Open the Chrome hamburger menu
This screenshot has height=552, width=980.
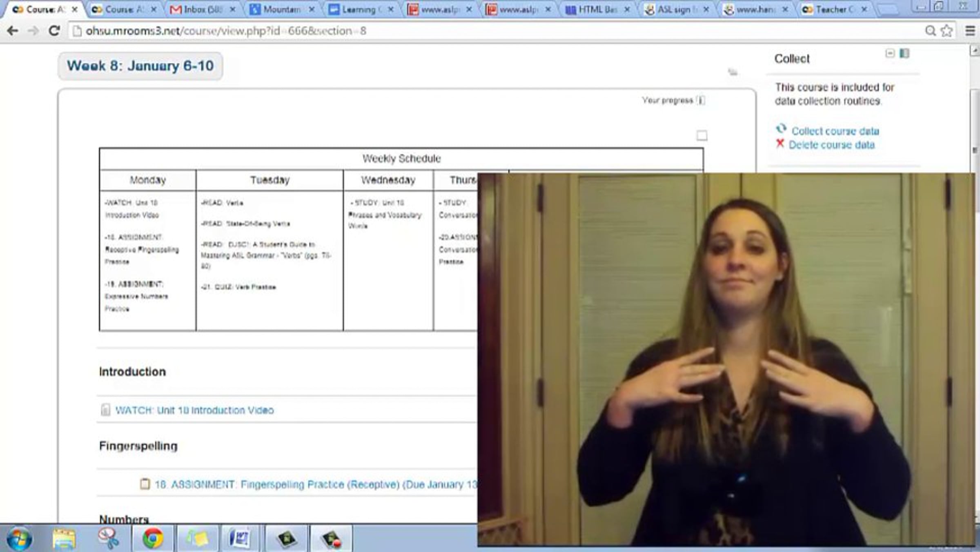[970, 31]
